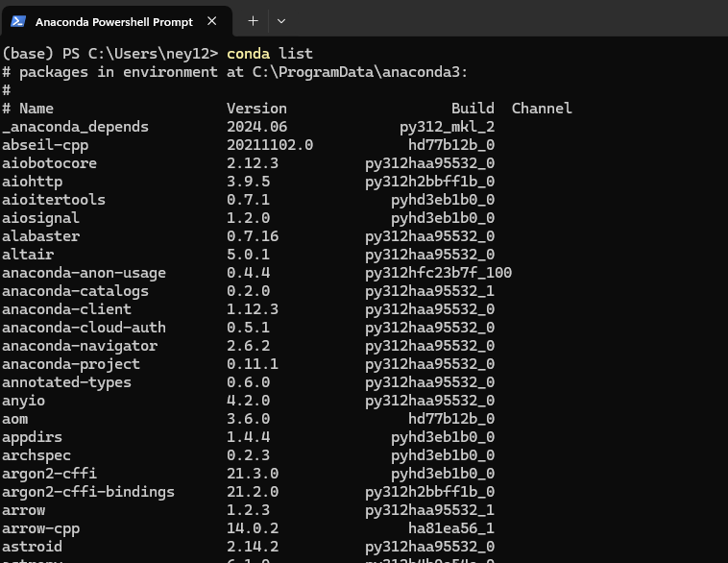Click the package name 'anaconda-catalogs'

(x=75, y=291)
